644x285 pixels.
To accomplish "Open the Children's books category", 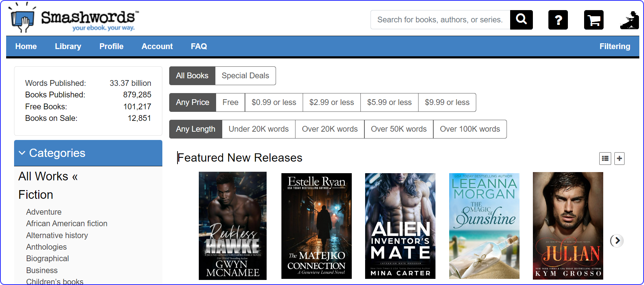I will (x=54, y=281).
